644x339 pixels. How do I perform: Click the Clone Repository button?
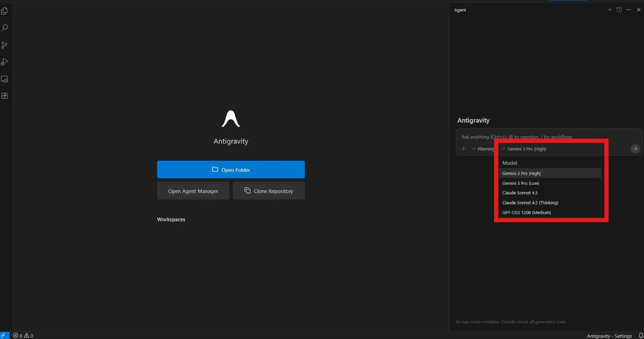tap(268, 191)
